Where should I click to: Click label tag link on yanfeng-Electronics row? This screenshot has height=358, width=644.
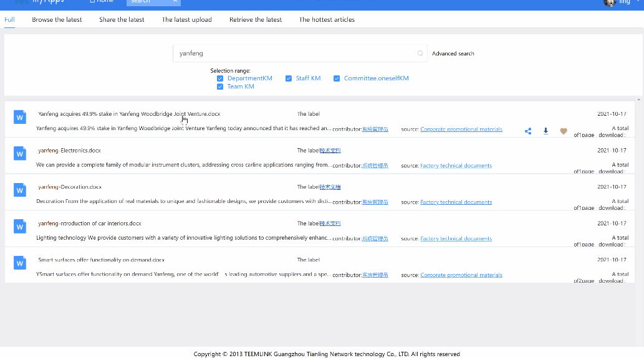(330, 151)
